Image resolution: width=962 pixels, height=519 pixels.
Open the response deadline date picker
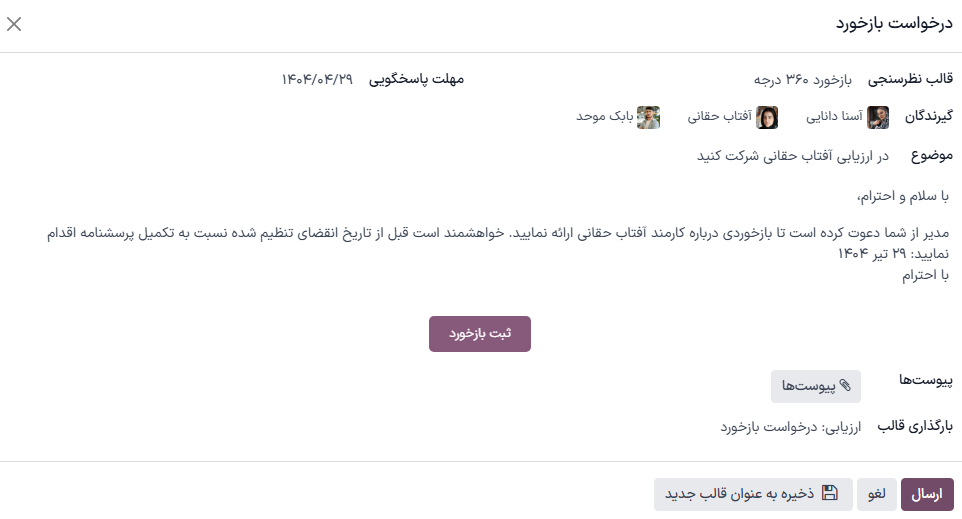(317, 79)
